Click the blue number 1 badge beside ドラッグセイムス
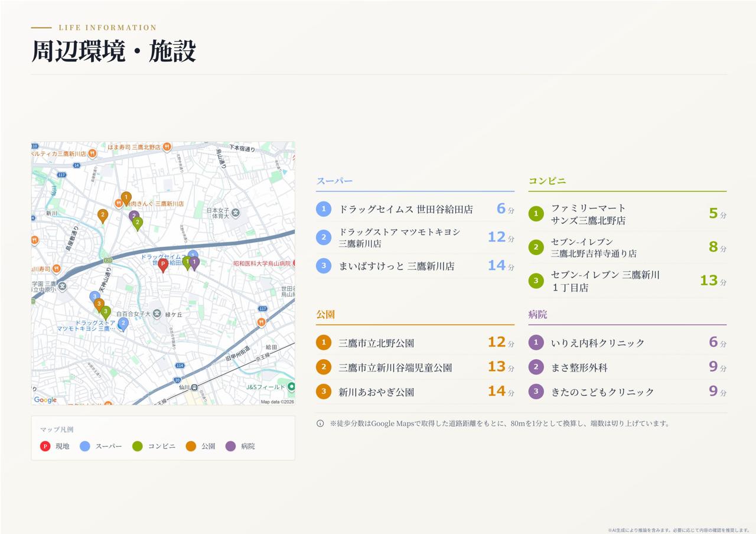This screenshot has height=534, width=756. 324,209
